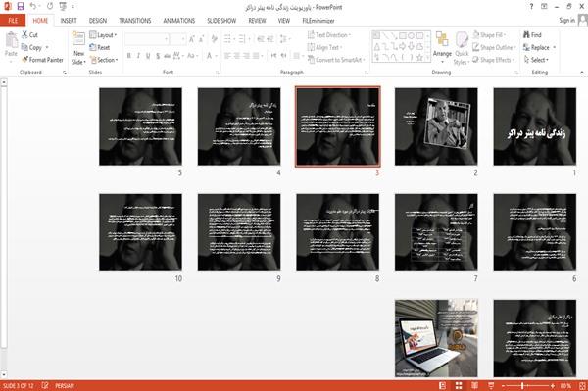Click the Reset slide button
Image resolution: width=588 pixels, height=391 pixels.
coord(100,47)
